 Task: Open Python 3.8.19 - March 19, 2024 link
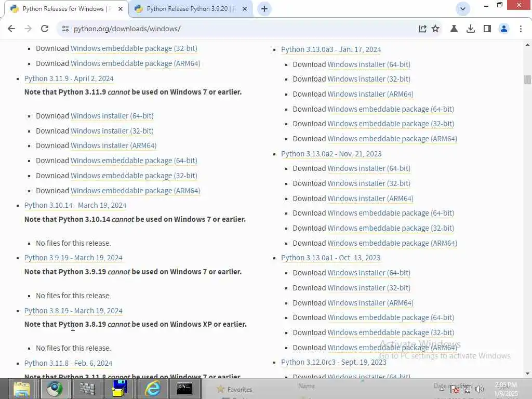click(x=73, y=311)
